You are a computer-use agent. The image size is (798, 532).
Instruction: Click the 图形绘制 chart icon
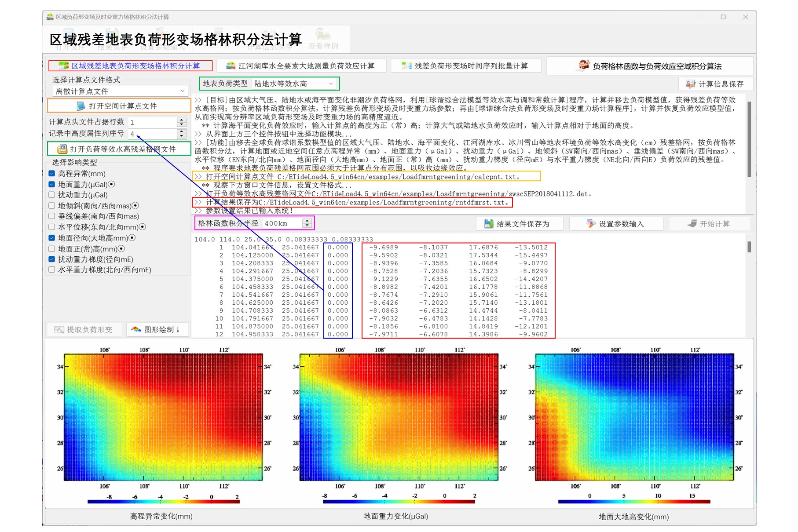[x=136, y=329]
